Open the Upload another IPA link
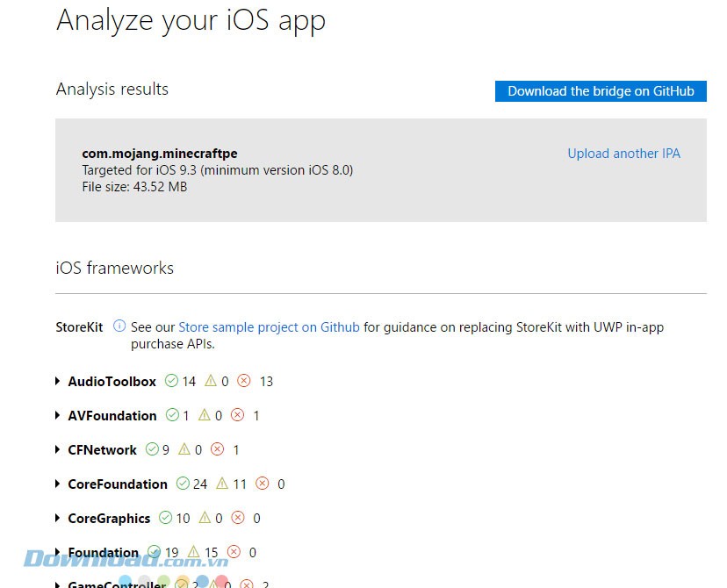 coord(623,154)
